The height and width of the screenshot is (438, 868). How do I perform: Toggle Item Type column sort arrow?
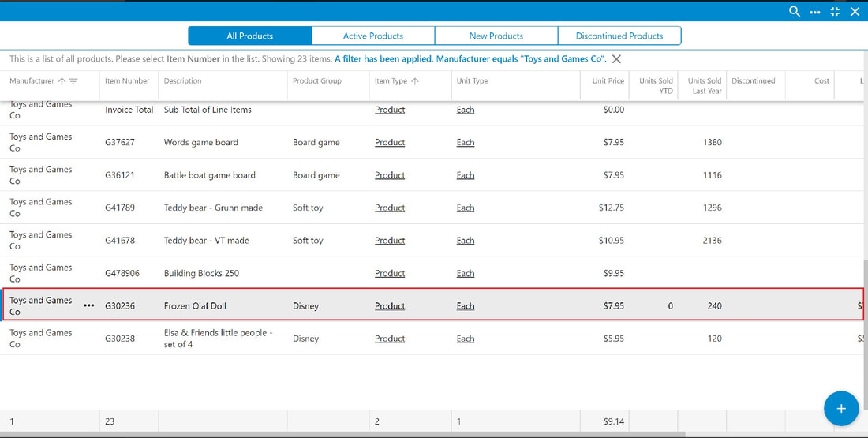coord(415,81)
